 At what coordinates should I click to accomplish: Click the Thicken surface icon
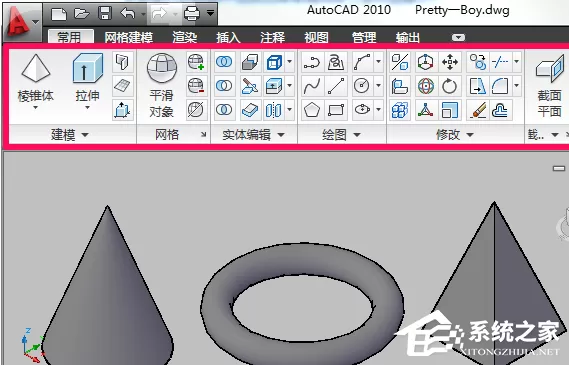click(x=250, y=110)
